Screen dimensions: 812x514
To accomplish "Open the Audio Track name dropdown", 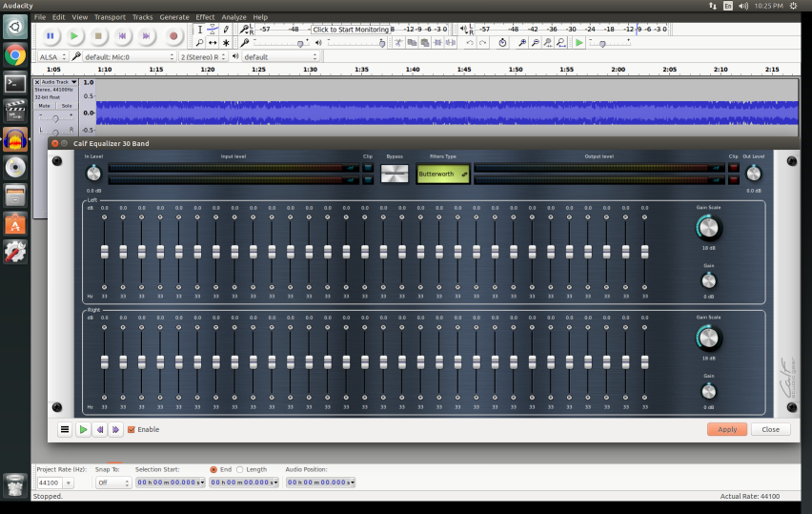I will [73, 82].
